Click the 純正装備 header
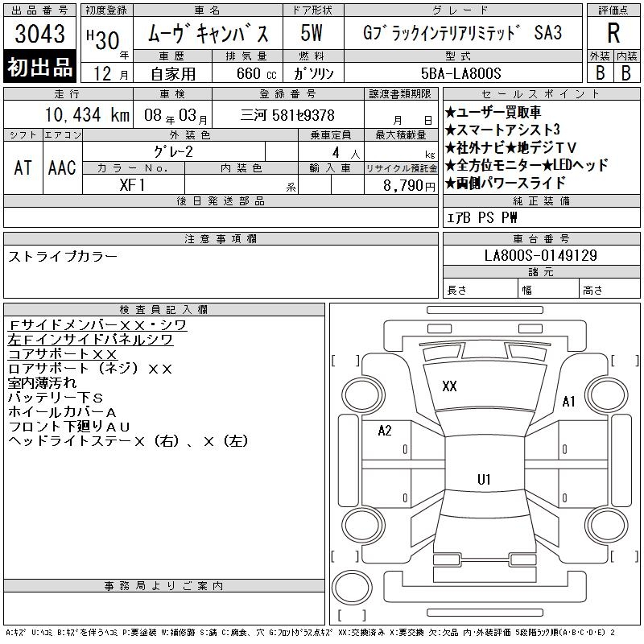The image size is (644, 644). [541, 200]
